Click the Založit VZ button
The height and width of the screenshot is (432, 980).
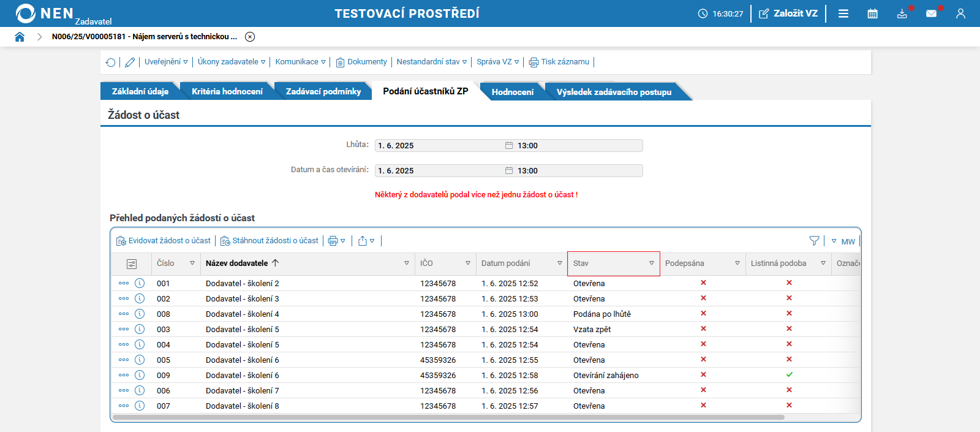point(788,13)
